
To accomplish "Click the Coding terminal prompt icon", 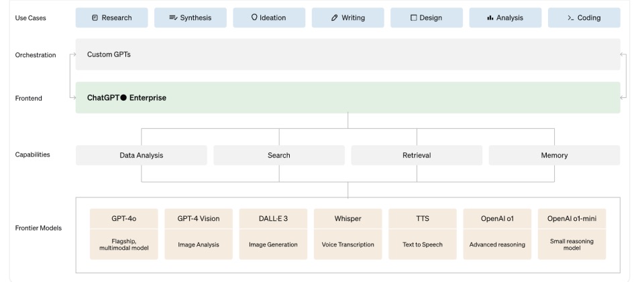I will tap(570, 17).
